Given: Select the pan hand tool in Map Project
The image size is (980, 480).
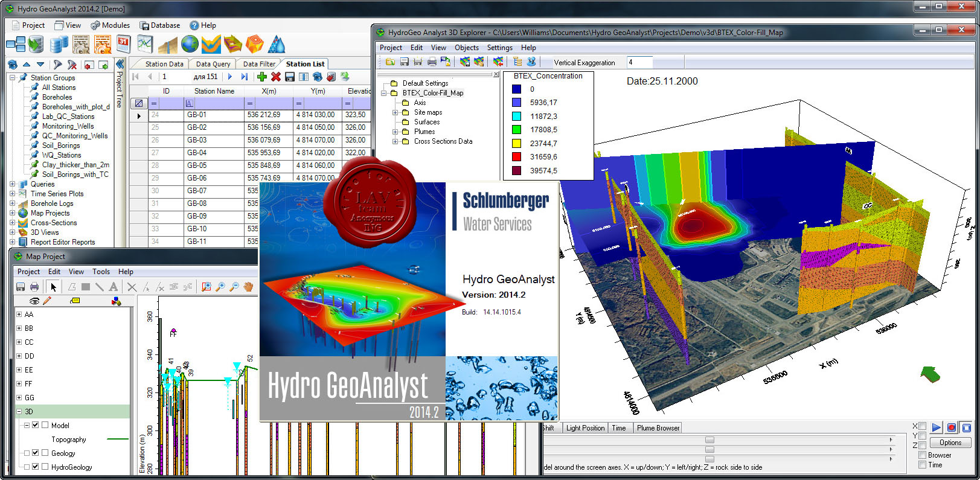Looking at the screenshot, I should (x=248, y=287).
